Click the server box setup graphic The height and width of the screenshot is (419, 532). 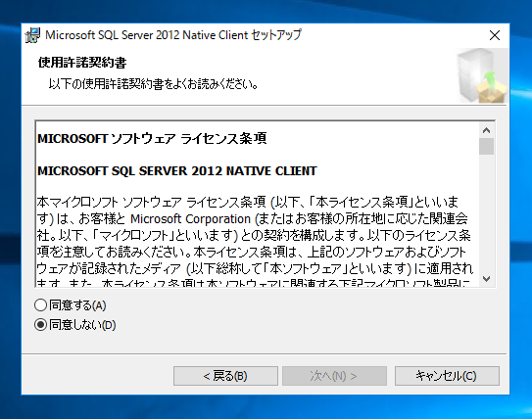(481, 75)
